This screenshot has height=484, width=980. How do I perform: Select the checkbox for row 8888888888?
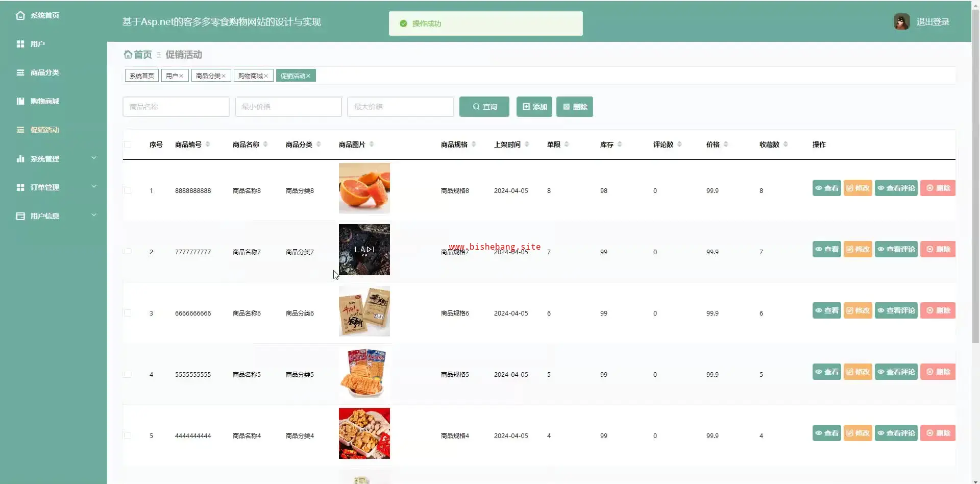[128, 190]
